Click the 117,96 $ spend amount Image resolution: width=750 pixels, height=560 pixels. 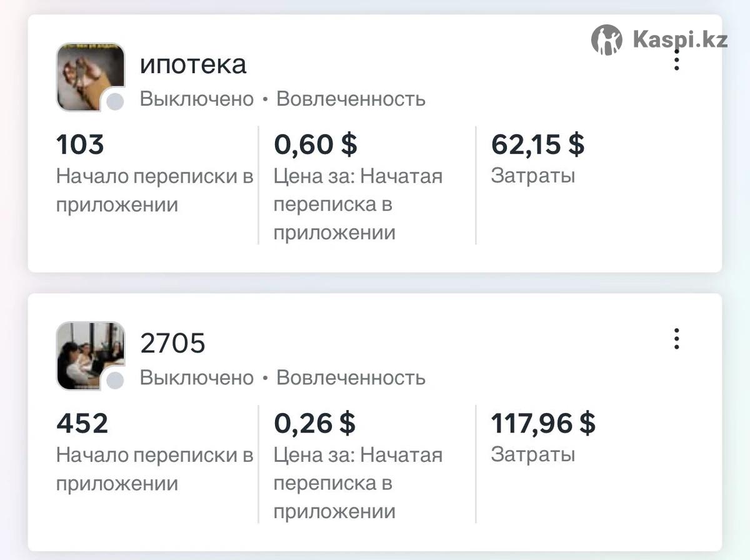[x=543, y=424]
